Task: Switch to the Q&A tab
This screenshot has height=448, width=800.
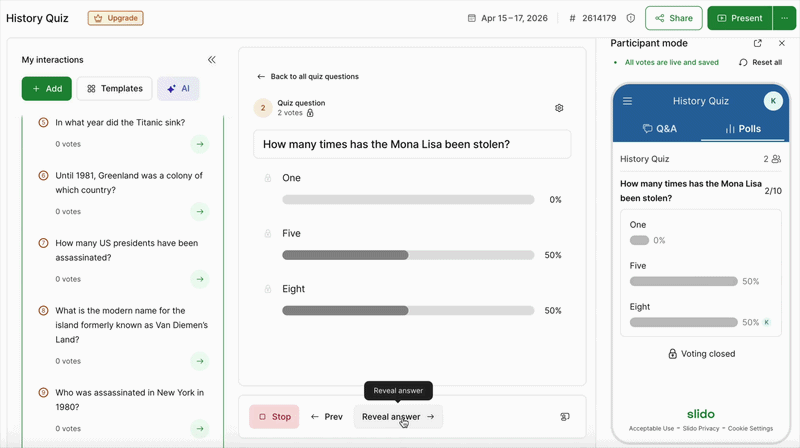Action: coord(660,129)
